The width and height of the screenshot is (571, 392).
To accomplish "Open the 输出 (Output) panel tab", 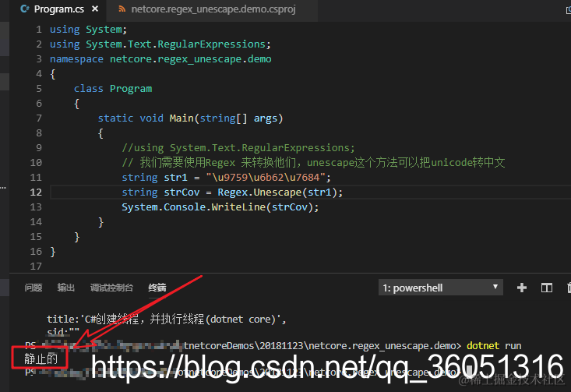I will coord(66,288).
